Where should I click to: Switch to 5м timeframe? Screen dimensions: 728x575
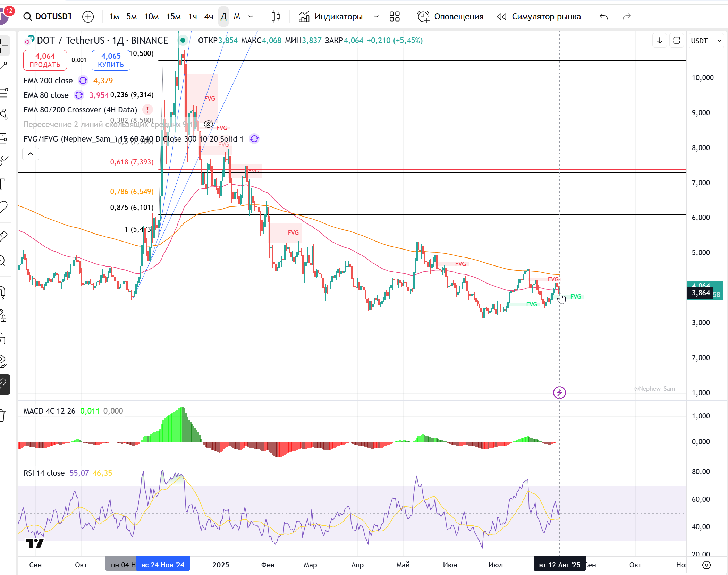click(132, 16)
